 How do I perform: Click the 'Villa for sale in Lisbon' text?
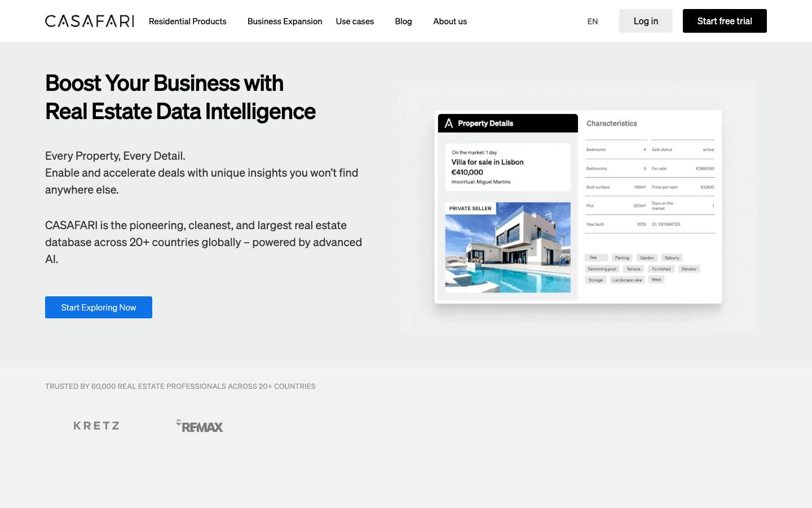coord(488,162)
